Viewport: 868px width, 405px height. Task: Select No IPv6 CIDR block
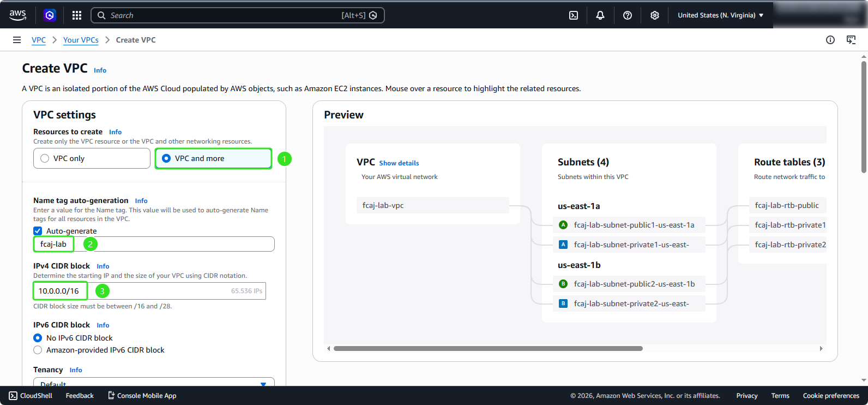[38, 338]
